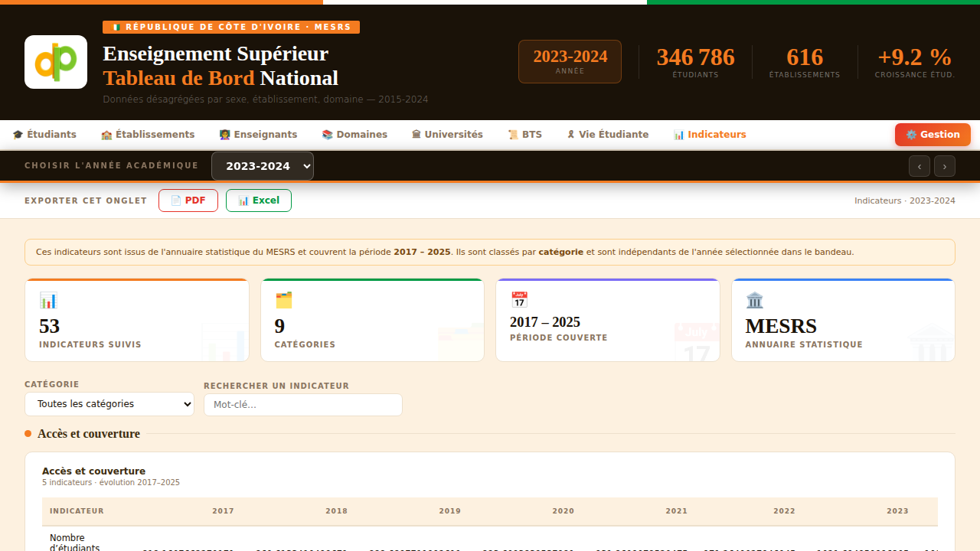Click the 2017 column header

tap(223, 511)
